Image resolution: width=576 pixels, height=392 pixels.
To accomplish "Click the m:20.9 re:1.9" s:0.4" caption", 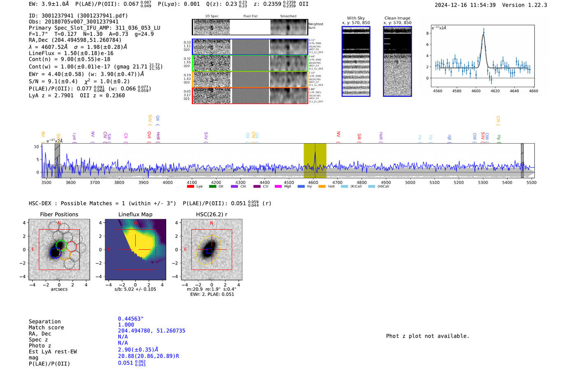I will (x=211, y=289).
